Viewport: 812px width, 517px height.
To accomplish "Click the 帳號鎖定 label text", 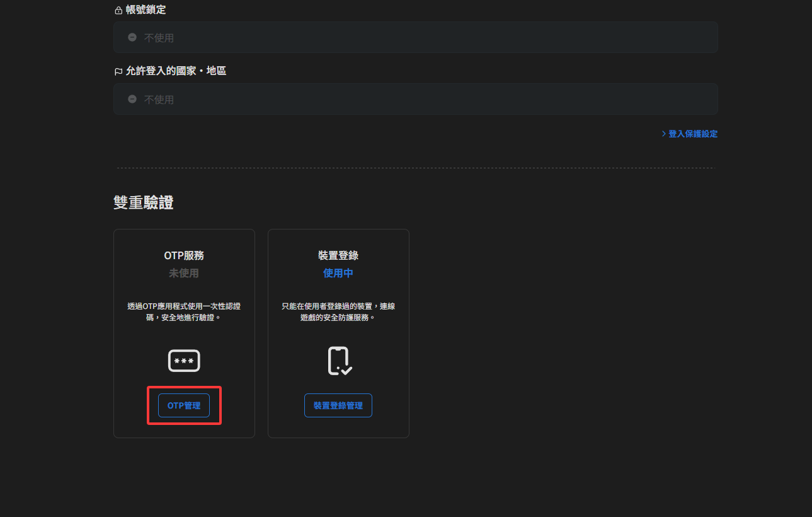I will tap(146, 9).
